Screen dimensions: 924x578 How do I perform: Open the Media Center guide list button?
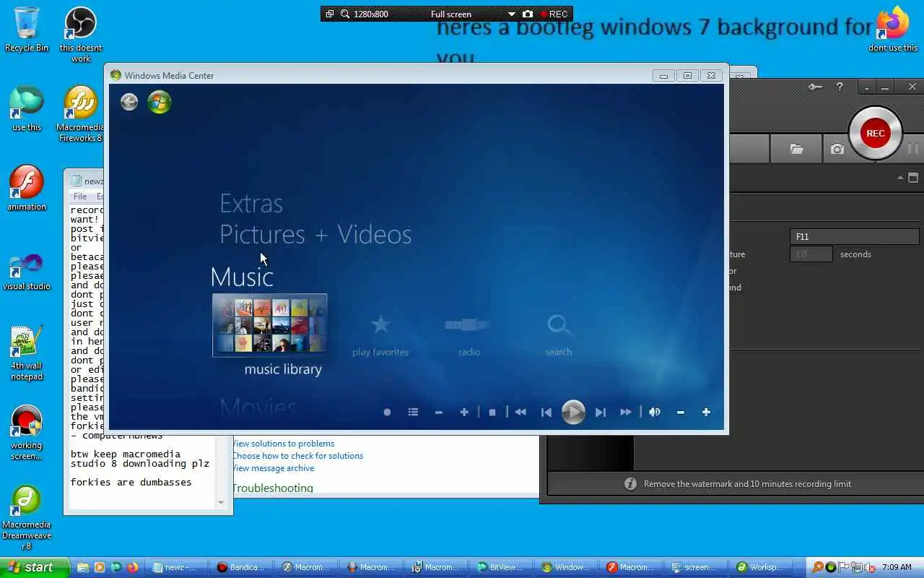[x=413, y=412]
